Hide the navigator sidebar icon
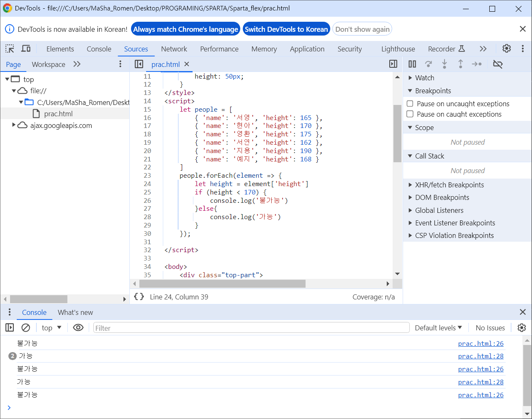This screenshot has width=532, height=419. coord(139,64)
